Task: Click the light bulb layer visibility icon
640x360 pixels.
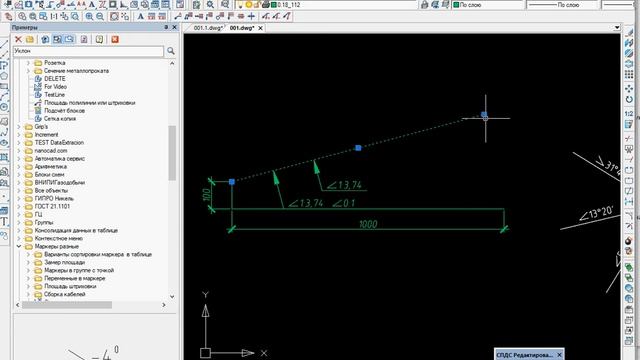Action: tap(240, 5)
